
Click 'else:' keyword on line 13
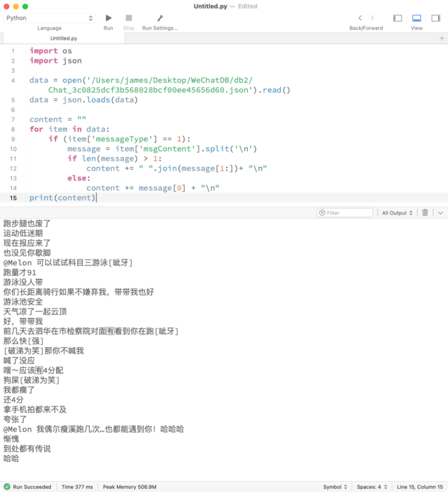coord(79,178)
